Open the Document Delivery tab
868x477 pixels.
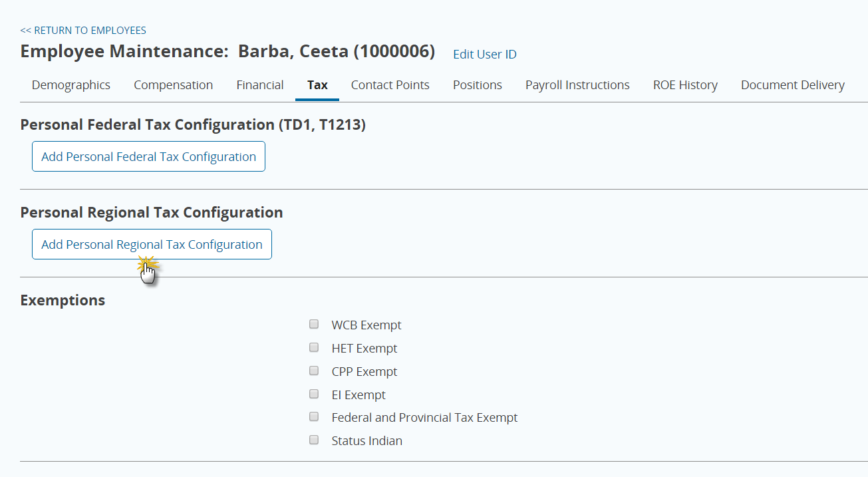[x=793, y=85]
